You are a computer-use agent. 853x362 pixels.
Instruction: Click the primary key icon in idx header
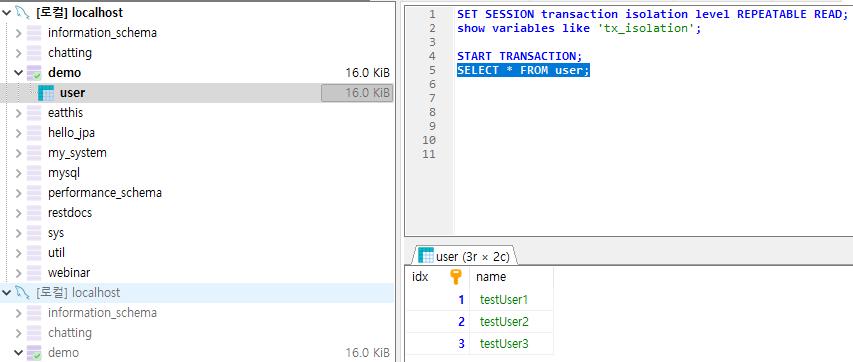(x=456, y=277)
